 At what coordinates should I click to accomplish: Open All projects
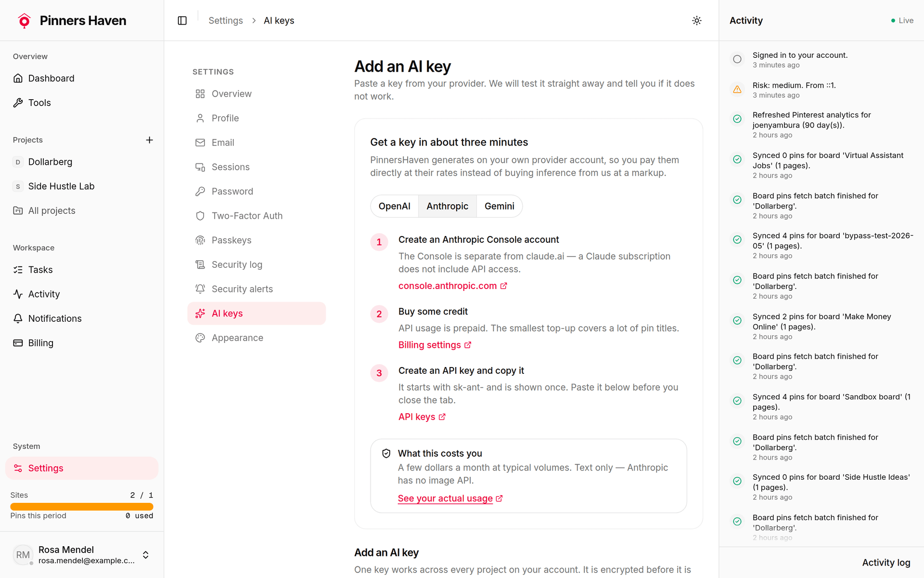[82, 210]
